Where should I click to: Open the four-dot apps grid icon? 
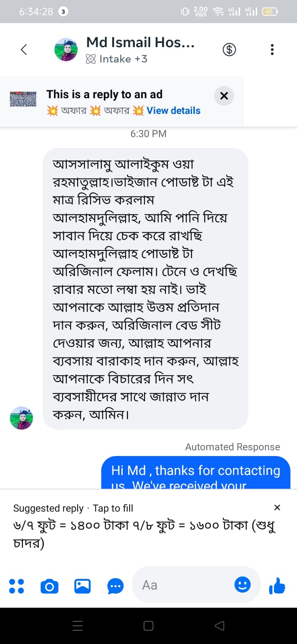[16, 586]
